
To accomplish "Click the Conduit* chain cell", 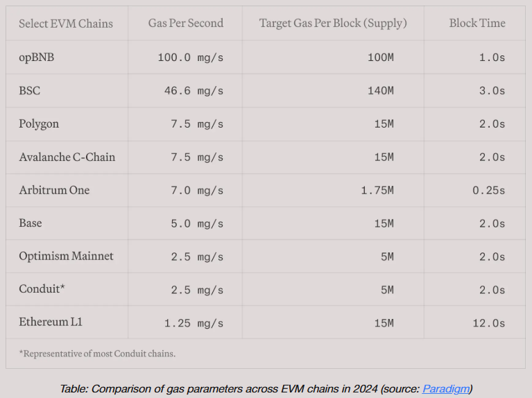I will (42, 289).
